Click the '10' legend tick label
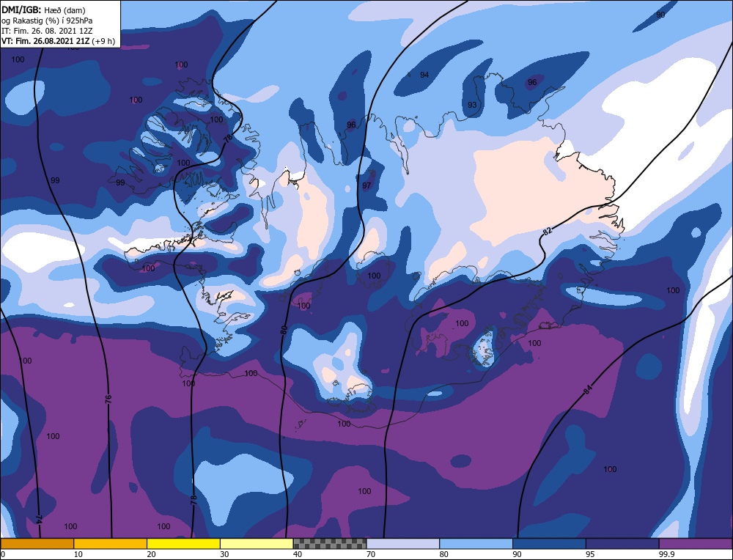 tap(78, 554)
